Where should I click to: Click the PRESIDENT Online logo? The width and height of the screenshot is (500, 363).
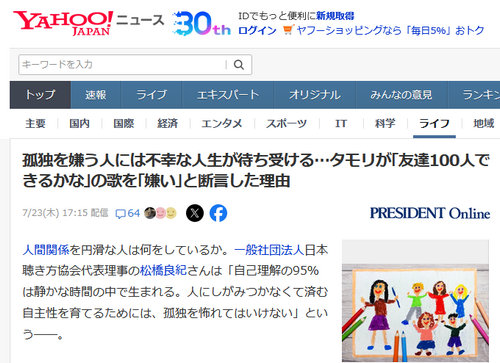(430, 213)
